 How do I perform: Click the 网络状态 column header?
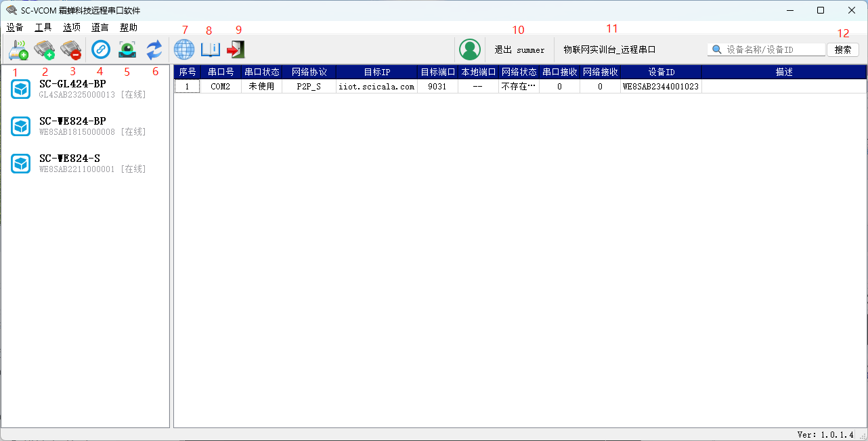[x=519, y=72]
